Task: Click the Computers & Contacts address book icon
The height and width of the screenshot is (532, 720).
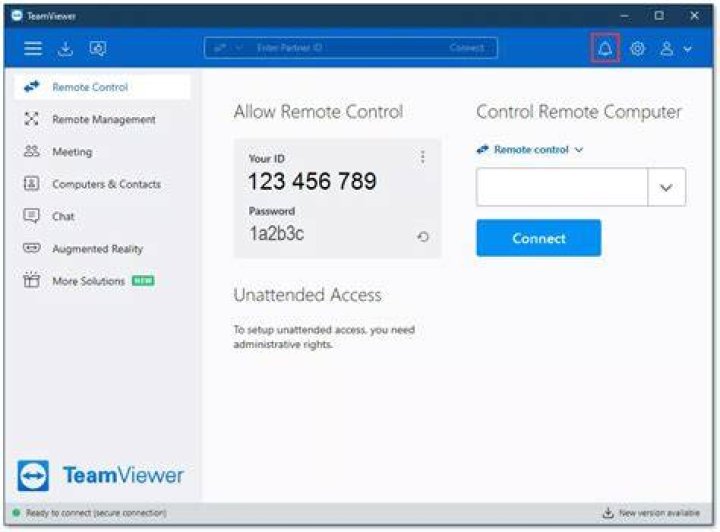Action: [x=31, y=184]
